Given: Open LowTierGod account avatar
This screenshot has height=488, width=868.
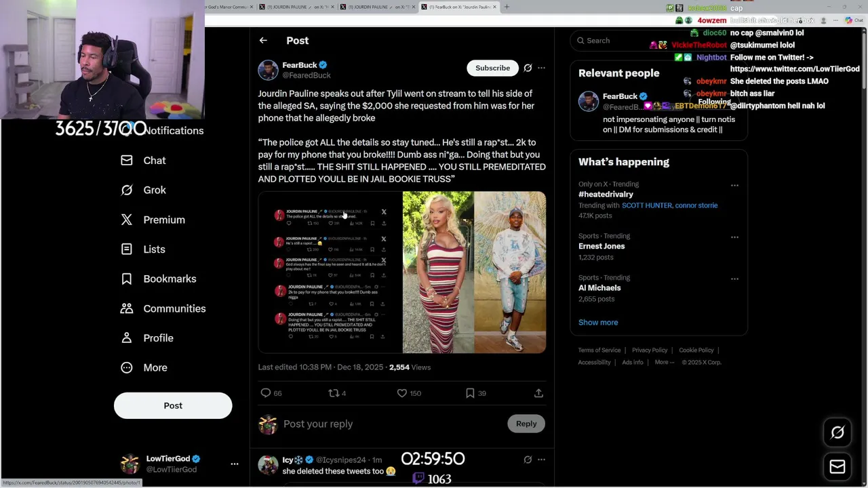Looking at the screenshot, I should [x=130, y=464].
